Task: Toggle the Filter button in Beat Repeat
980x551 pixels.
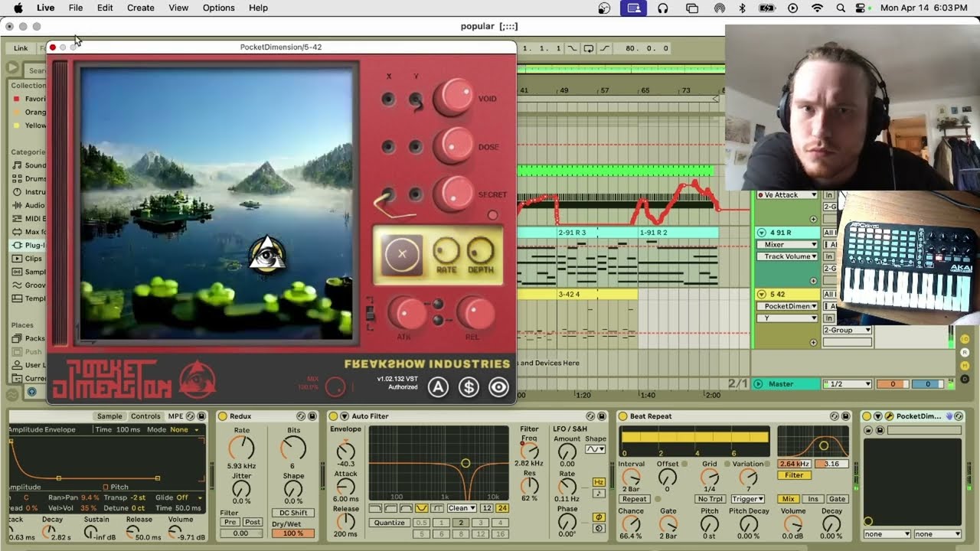Action: click(794, 475)
